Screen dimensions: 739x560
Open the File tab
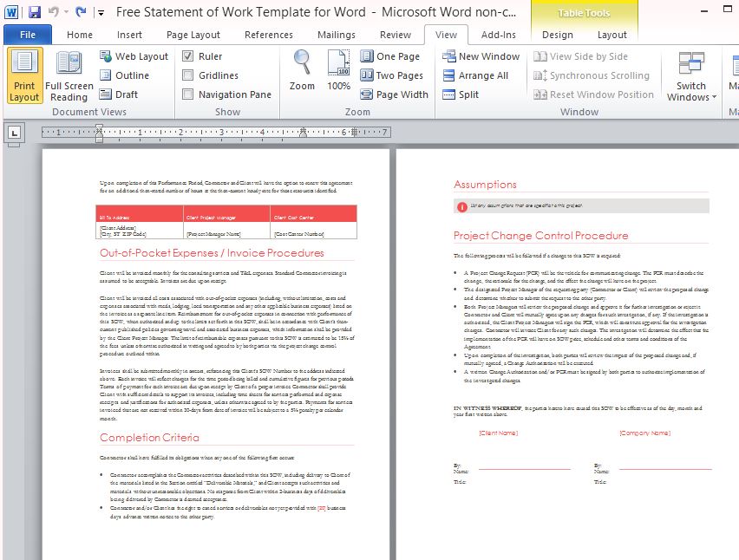click(28, 35)
